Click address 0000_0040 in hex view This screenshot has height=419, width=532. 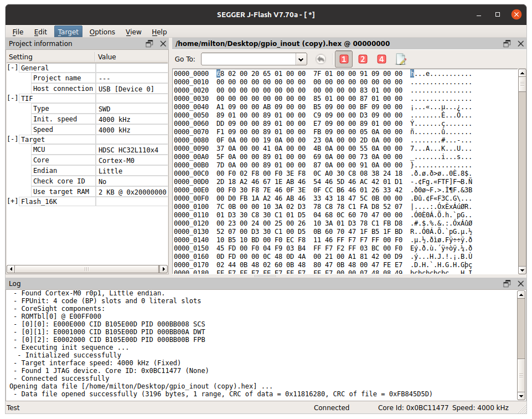click(x=192, y=107)
